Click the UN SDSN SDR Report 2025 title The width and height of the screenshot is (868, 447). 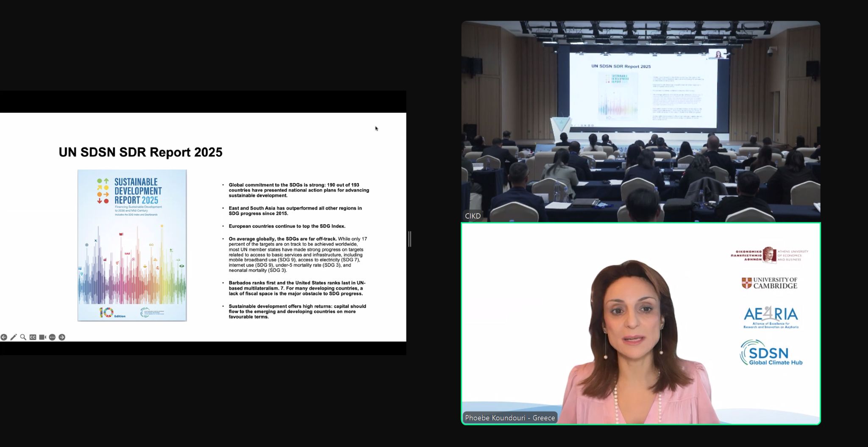click(140, 153)
